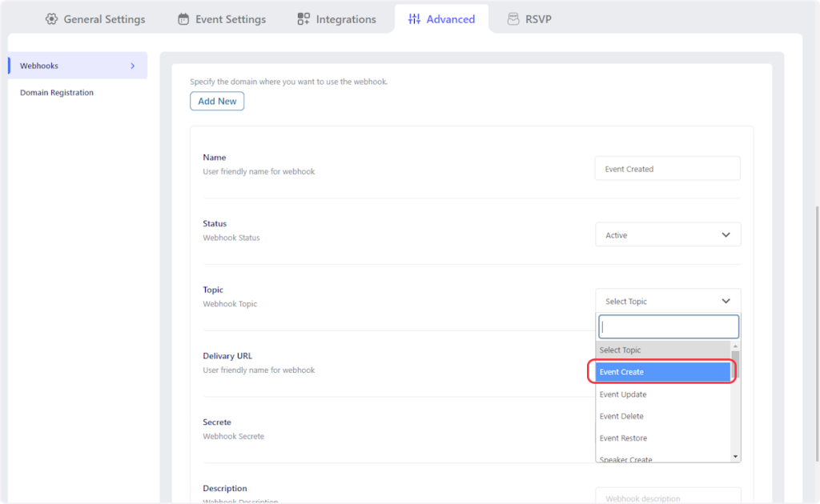
Task: Open Domain Registration in the sidebar
Action: point(57,93)
